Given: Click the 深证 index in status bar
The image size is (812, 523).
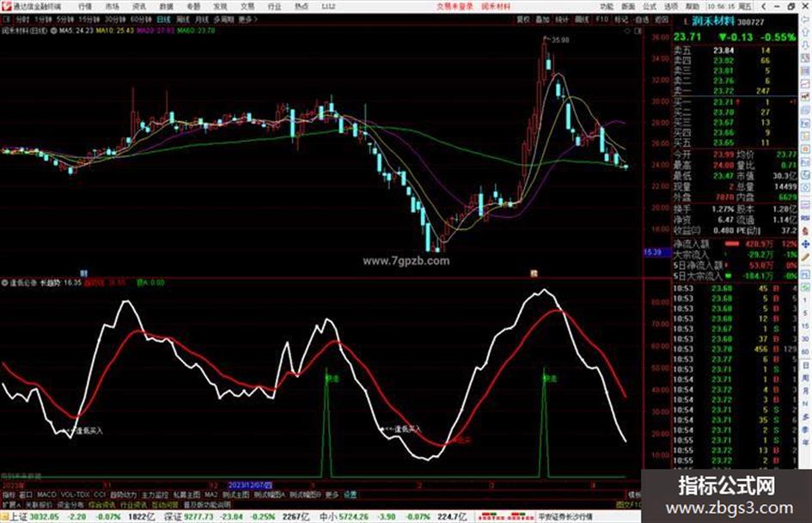Looking at the screenshot, I should tap(172, 517).
